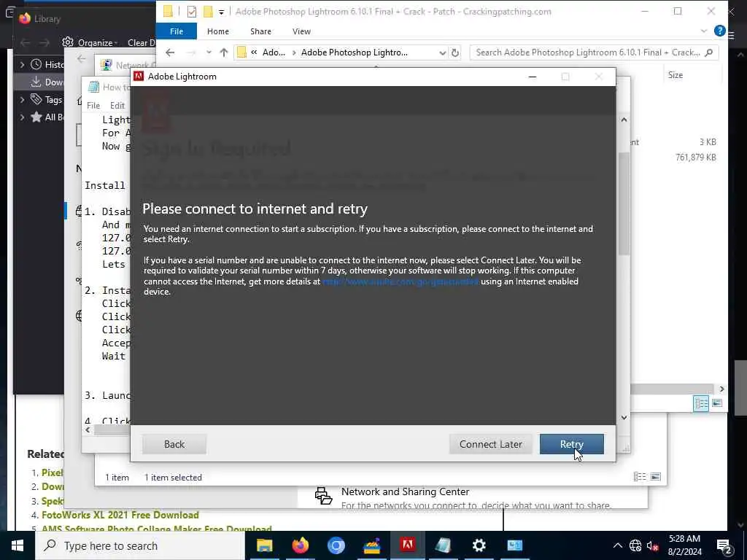Image resolution: width=747 pixels, height=560 pixels.
Task: Click the search magnifier icon in Explorer
Action: coord(708,52)
